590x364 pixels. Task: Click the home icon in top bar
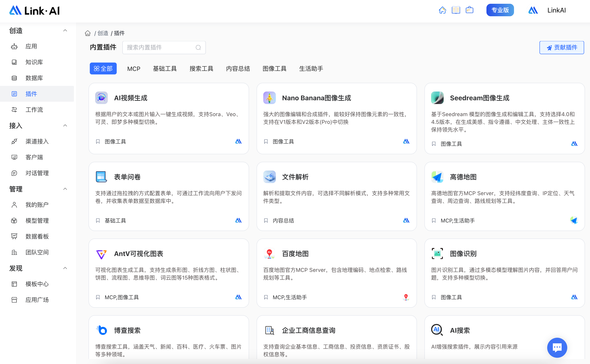tap(442, 10)
